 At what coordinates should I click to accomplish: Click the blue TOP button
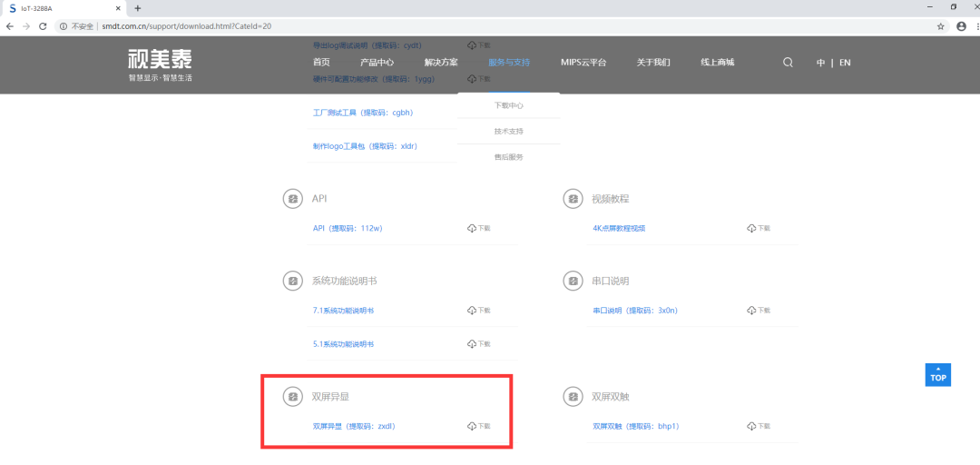(938, 375)
